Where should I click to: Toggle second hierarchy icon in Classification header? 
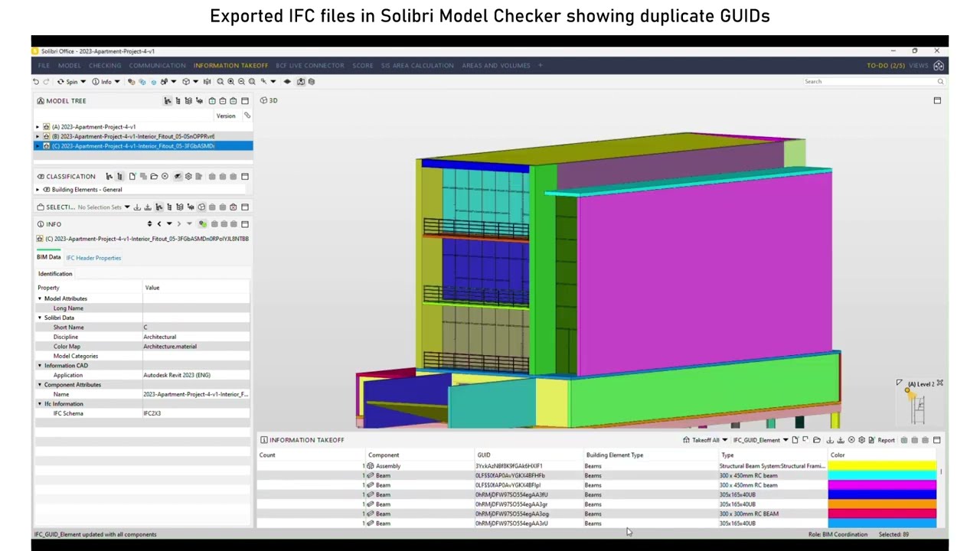click(119, 177)
